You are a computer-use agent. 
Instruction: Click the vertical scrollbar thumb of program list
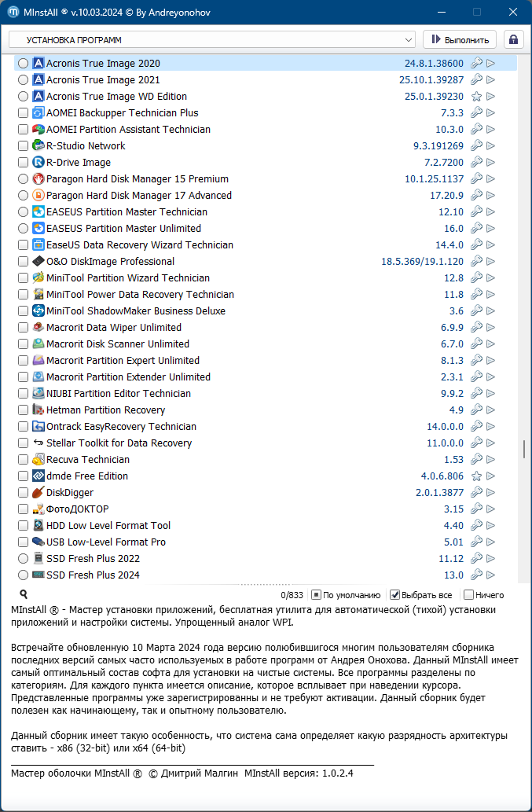(x=523, y=450)
